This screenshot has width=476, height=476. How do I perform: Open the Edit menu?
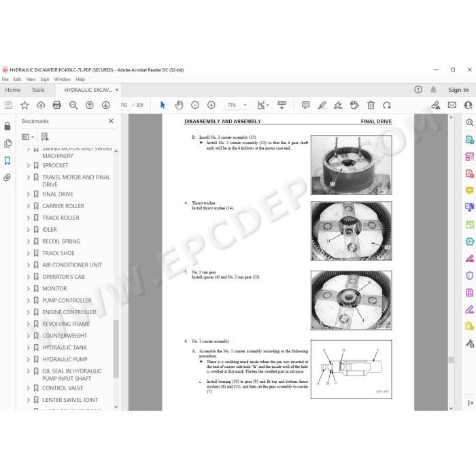coord(17,80)
